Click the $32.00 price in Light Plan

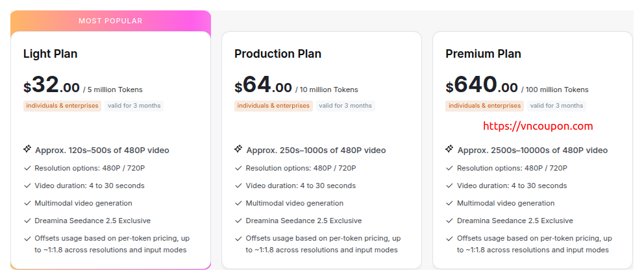click(x=52, y=85)
